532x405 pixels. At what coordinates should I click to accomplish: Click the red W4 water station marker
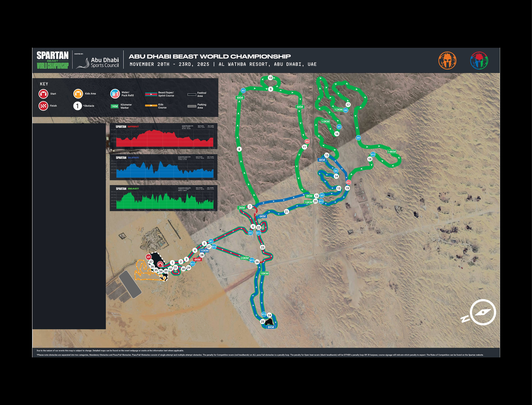[307, 141]
